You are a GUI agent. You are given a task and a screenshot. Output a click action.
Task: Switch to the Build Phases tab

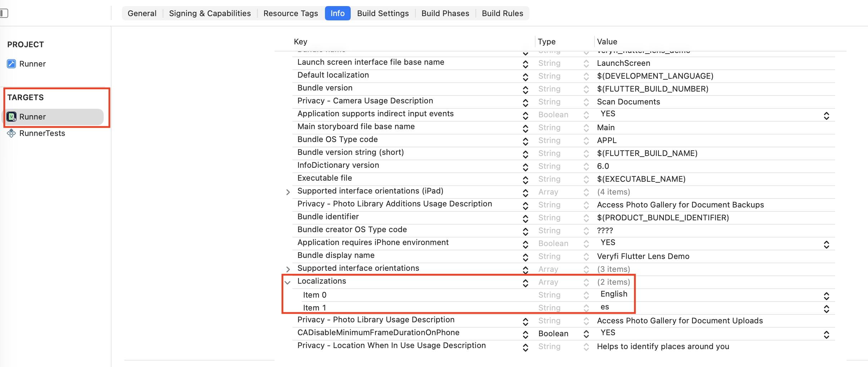coord(445,13)
